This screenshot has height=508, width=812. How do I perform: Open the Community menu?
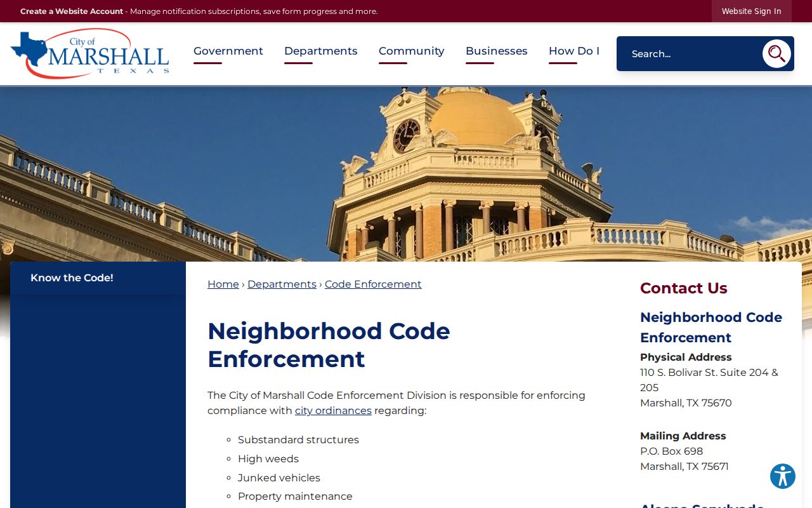pos(412,51)
